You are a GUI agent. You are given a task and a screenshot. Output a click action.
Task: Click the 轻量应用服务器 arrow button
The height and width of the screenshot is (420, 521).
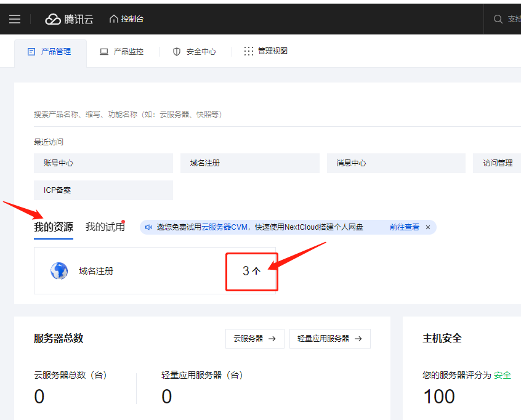tap(329, 339)
